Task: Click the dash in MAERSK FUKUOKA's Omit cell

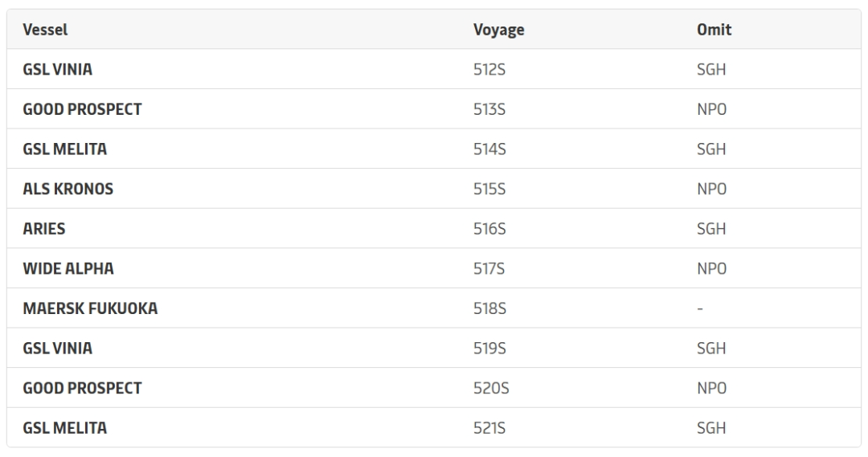Action: click(701, 308)
